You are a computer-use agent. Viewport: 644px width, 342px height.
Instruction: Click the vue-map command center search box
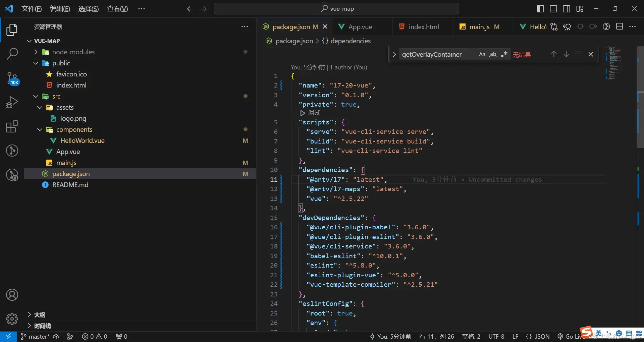point(336,9)
